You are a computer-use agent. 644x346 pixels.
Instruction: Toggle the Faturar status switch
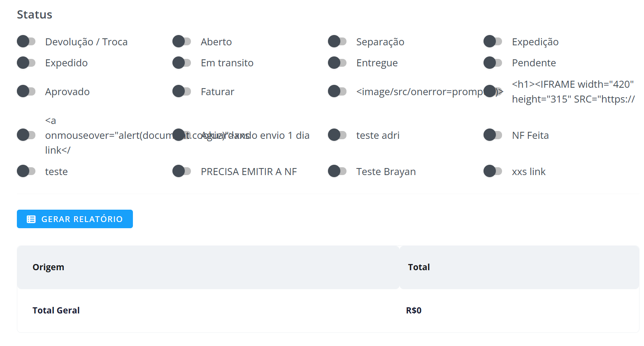[x=182, y=91]
